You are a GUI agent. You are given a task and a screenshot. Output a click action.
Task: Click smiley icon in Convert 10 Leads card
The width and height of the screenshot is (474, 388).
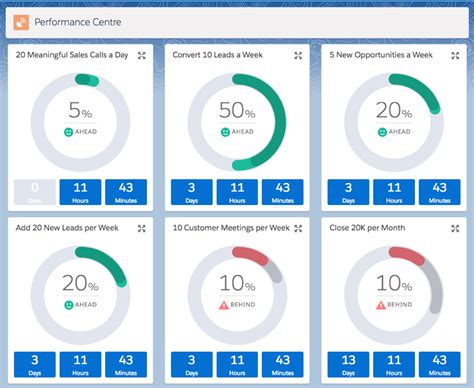point(225,132)
